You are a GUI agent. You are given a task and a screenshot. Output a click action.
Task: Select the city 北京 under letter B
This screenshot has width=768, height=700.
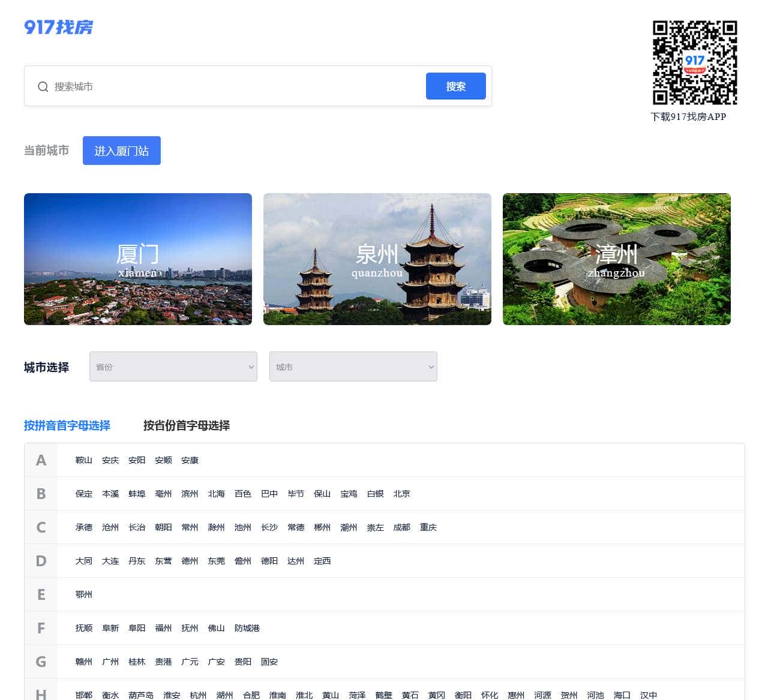point(401,494)
